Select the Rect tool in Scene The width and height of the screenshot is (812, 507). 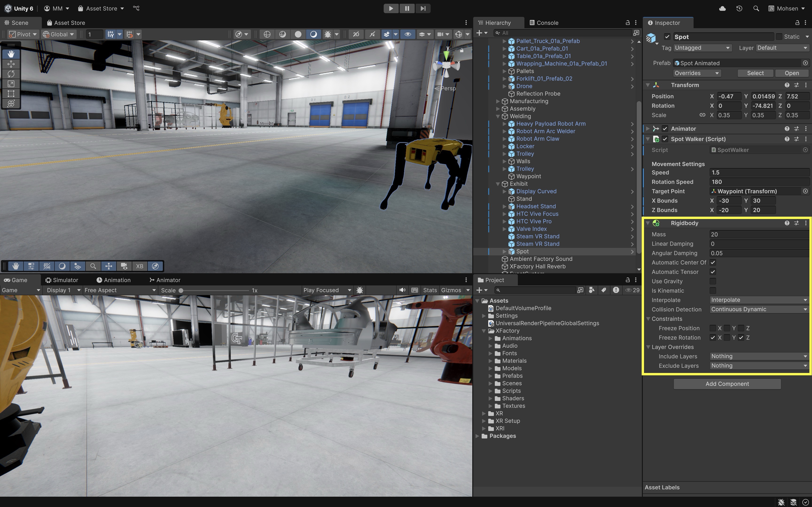[11, 94]
